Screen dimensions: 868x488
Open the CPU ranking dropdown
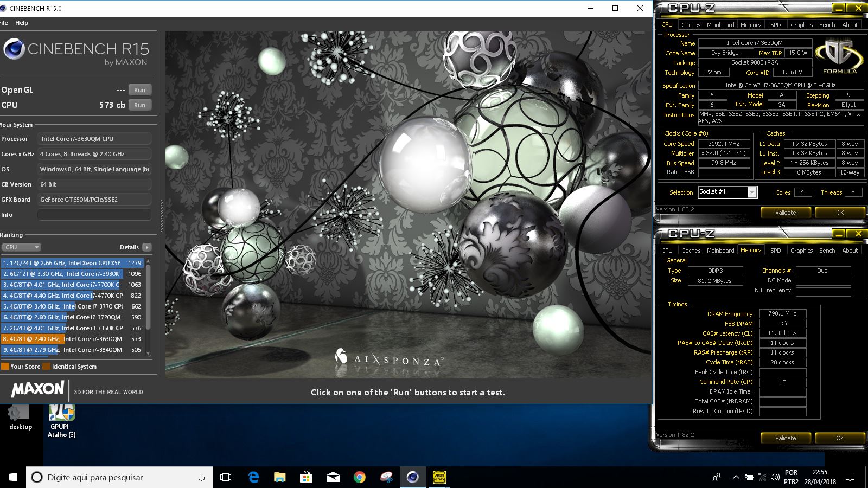(x=21, y=247)
